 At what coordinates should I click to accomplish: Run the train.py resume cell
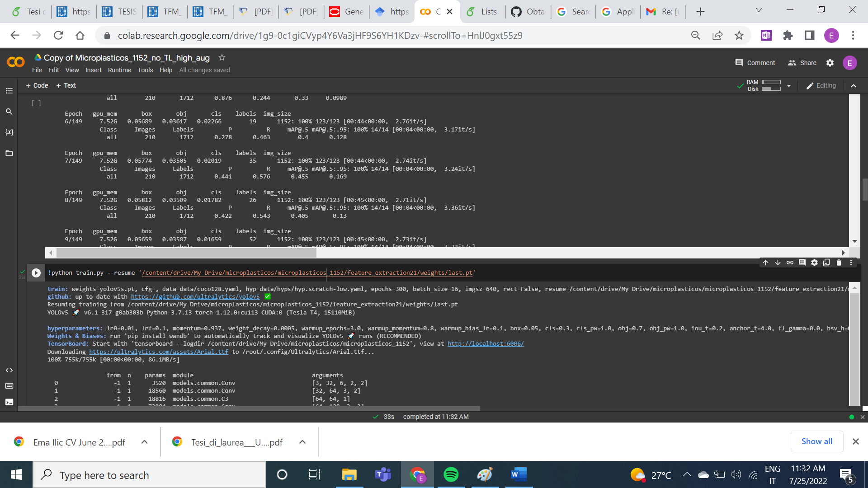coord(36,273)
